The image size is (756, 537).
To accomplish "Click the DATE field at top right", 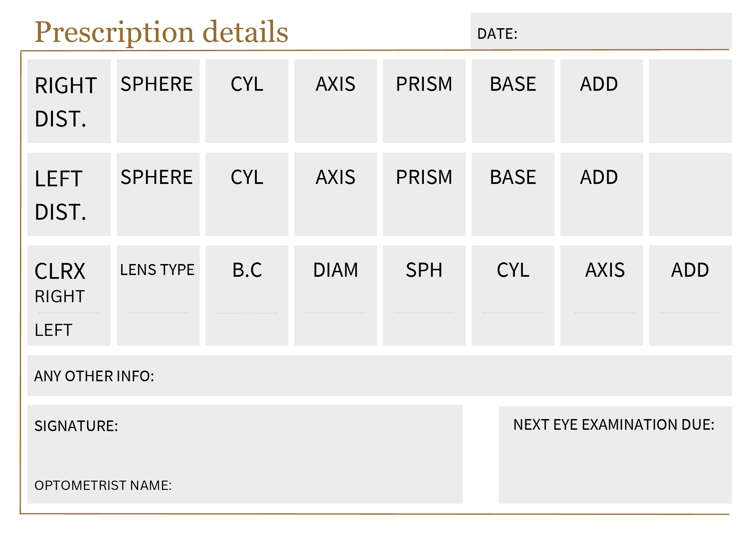I will (601, 32).
